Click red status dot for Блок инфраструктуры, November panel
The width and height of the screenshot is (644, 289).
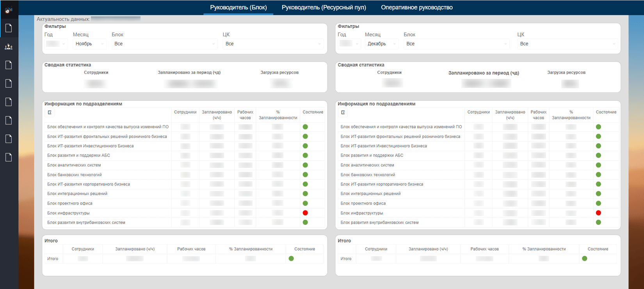(305, 213)
